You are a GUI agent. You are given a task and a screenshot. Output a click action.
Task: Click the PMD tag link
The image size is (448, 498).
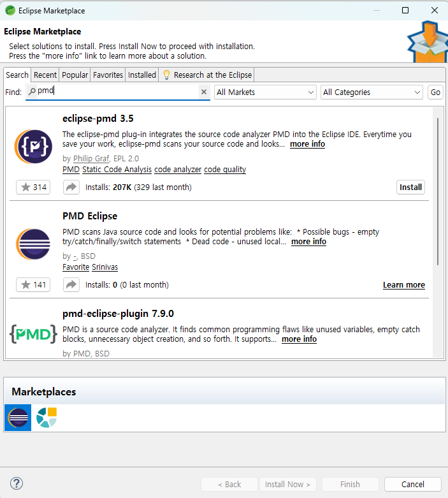click(71, 169)
